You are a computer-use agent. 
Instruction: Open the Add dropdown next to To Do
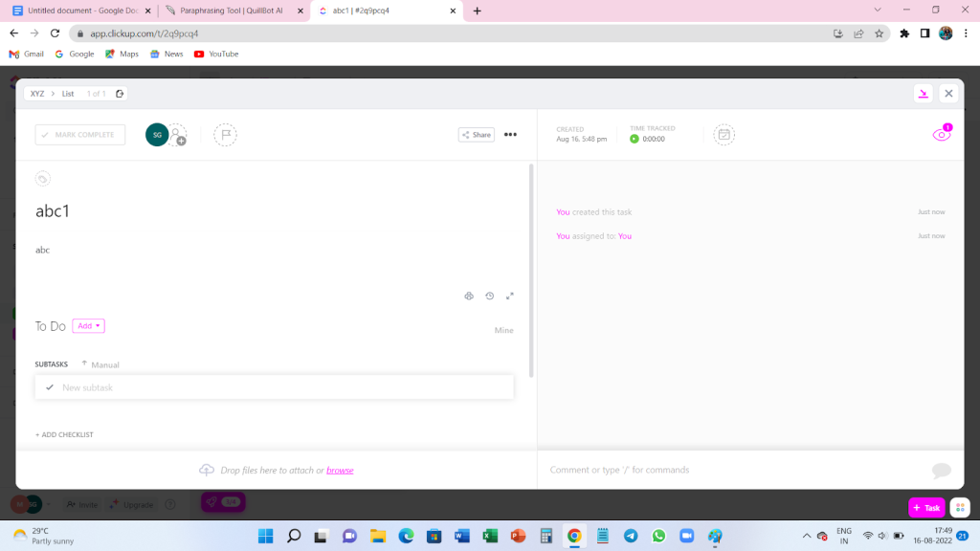click(x=88, y=325)
